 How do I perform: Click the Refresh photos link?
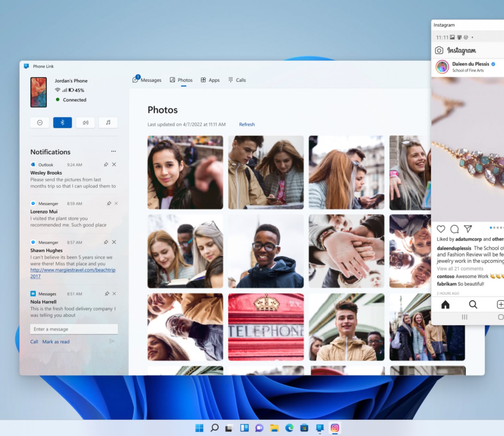tap(247, 124)
